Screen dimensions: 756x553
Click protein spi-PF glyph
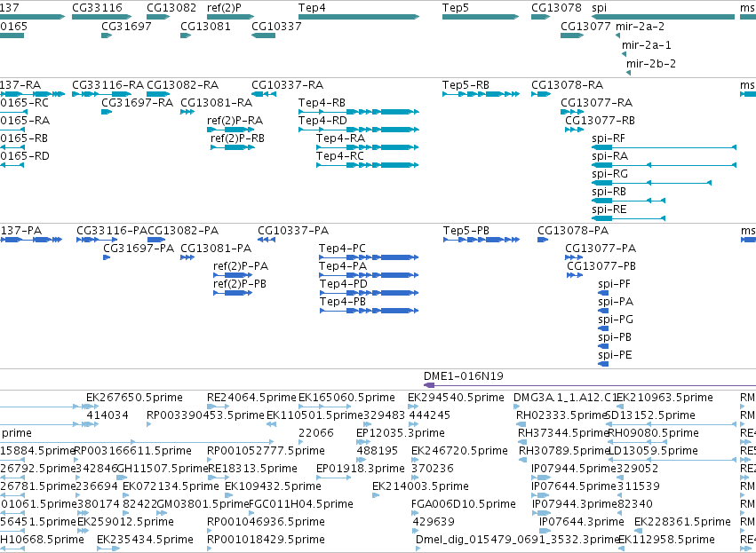tap(603, 293)
